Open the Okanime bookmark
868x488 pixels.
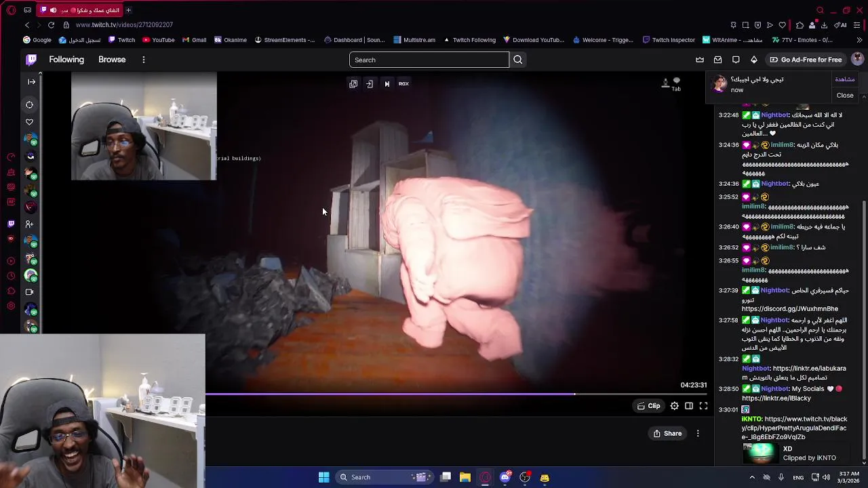click(x=231, y=40)
